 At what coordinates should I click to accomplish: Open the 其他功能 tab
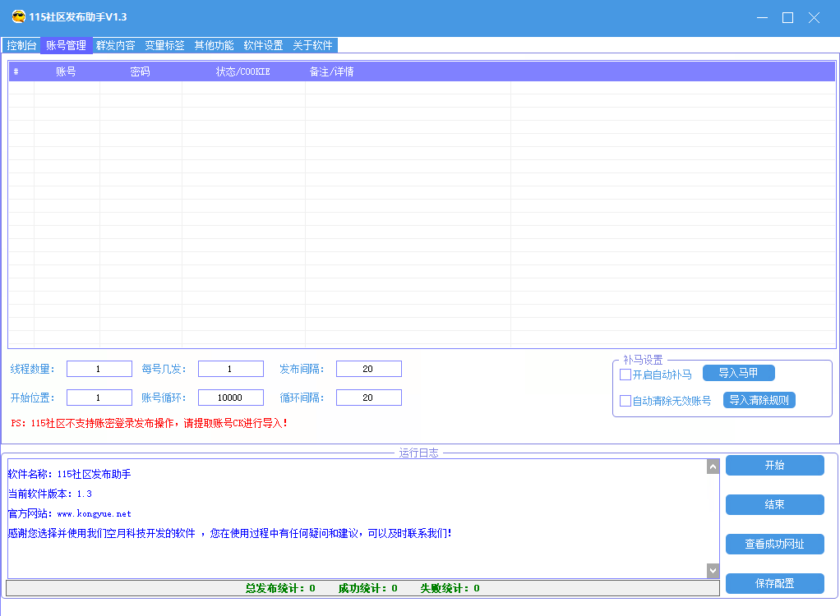pos(214,45)
